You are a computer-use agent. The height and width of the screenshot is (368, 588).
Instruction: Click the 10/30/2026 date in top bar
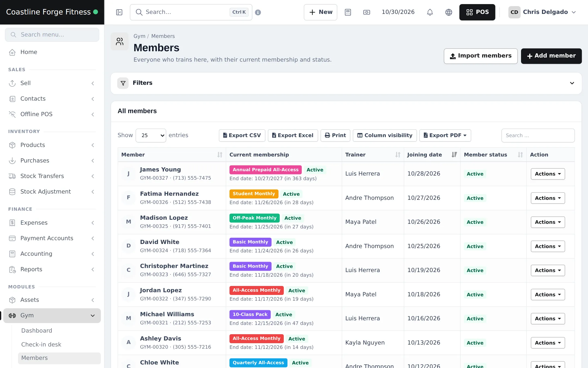tap(398, 12)
